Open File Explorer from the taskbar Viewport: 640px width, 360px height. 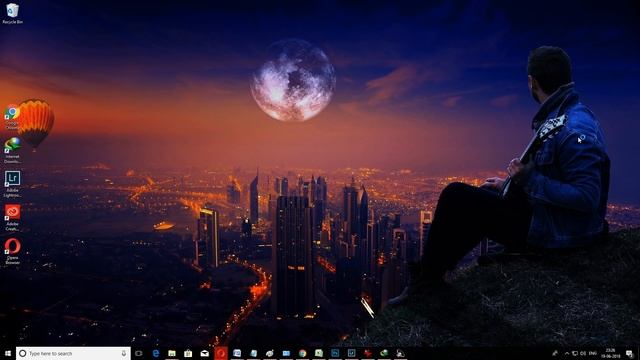coord(172,353)
